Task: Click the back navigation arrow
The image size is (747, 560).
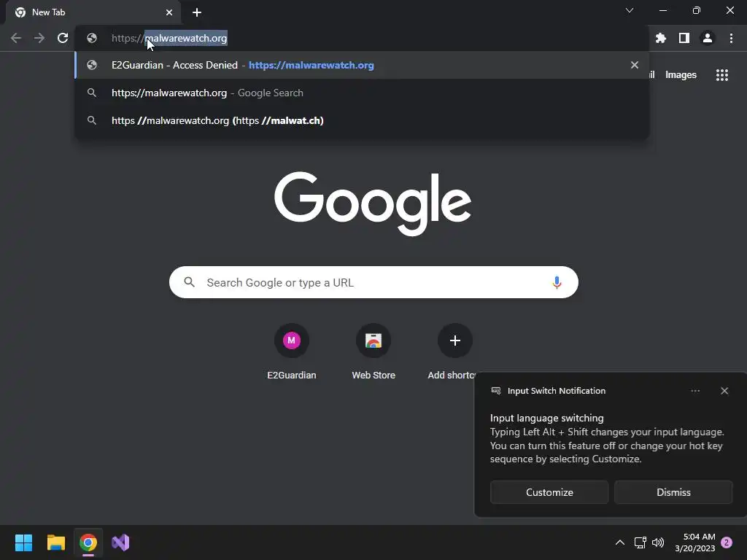Action: tap(16, 38)
